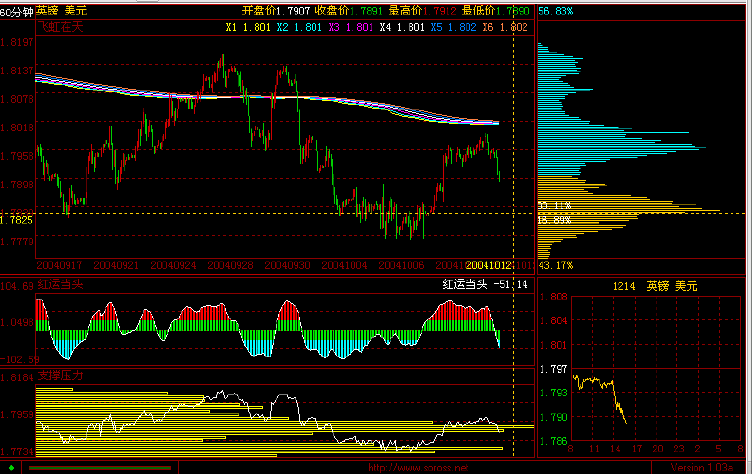Select the X4 1.801 white legend
This screenshot has width=752, height=474.
tap(402, 27)
